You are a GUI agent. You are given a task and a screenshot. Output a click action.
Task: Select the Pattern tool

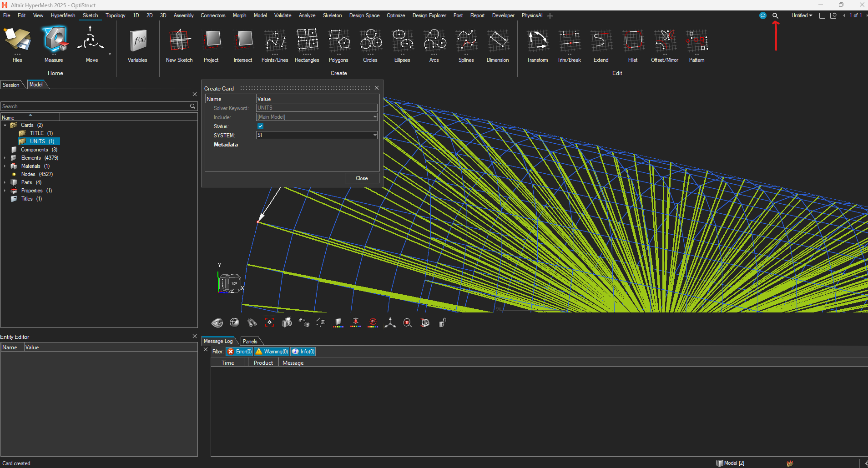696,45
